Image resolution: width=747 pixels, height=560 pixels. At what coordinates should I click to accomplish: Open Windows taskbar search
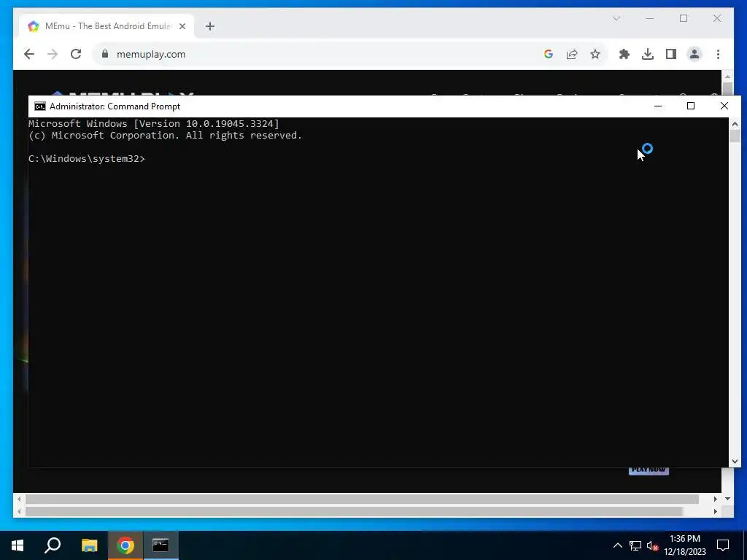(53, 545)
